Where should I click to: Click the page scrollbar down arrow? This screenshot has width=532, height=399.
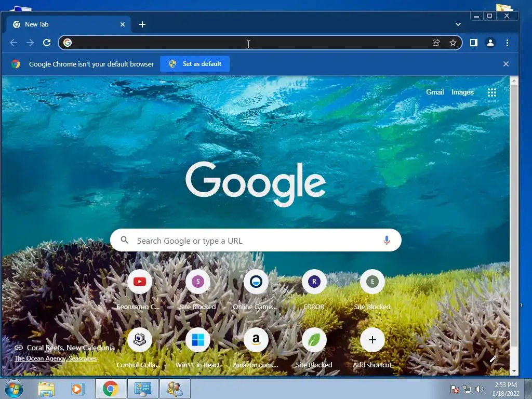514,371
